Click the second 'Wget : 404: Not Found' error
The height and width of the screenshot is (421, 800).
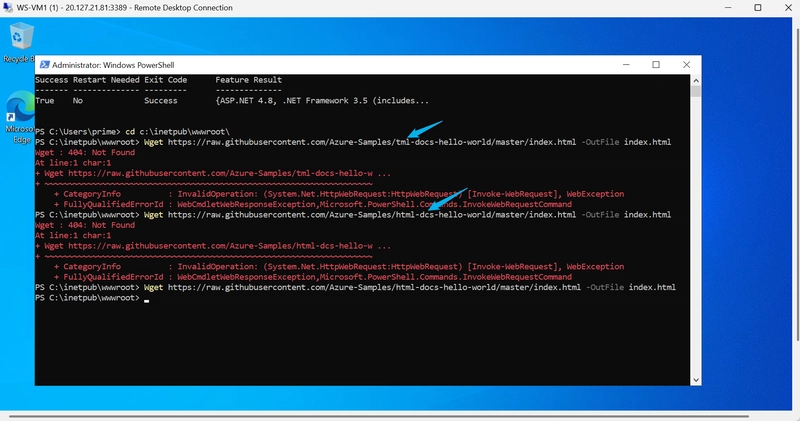tap(85, 225)
